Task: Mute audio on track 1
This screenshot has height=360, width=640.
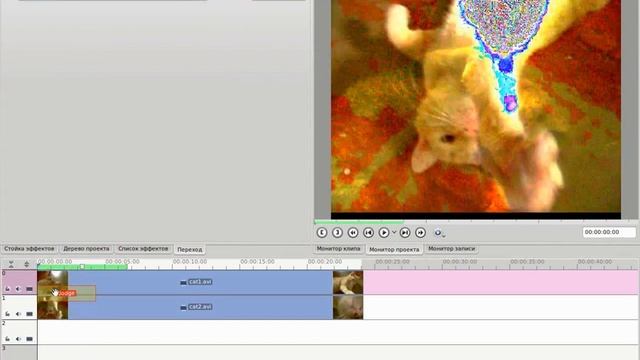Action: click(x=18, y=314)
